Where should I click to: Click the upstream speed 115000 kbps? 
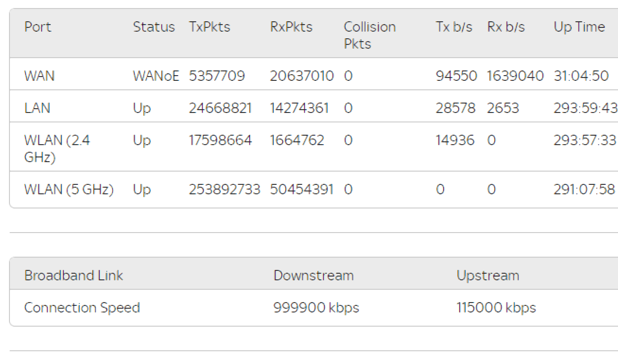point(496,308)
